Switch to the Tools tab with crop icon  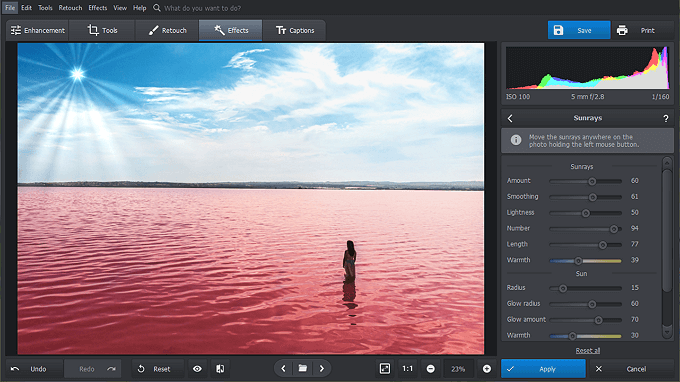coord(102,30)
